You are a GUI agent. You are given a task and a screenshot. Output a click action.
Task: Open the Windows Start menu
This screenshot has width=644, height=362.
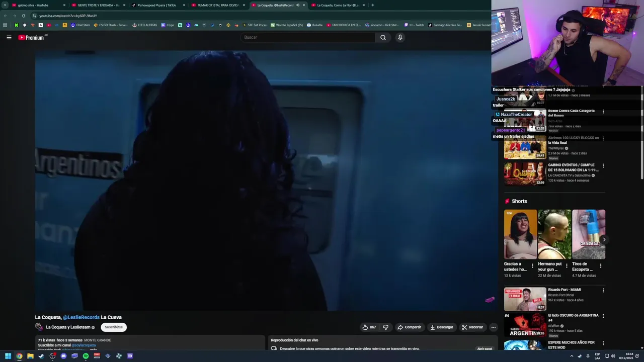pos(8,356)
